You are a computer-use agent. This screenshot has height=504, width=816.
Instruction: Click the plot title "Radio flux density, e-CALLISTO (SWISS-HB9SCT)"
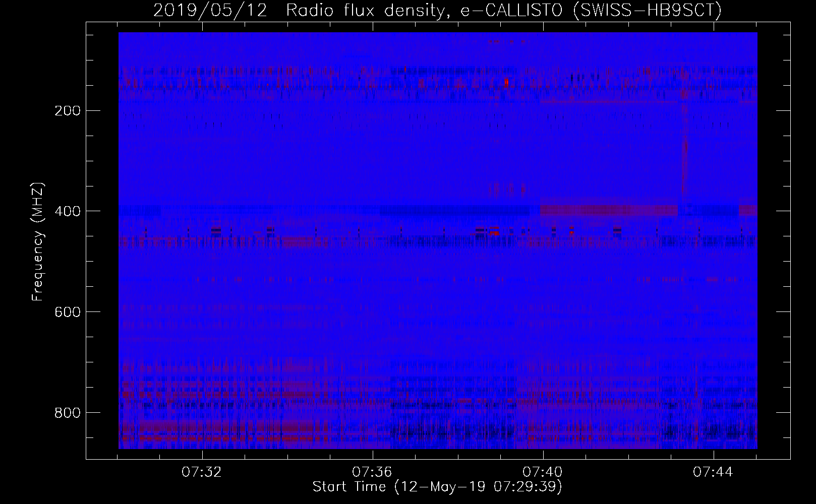pos(504,11)
